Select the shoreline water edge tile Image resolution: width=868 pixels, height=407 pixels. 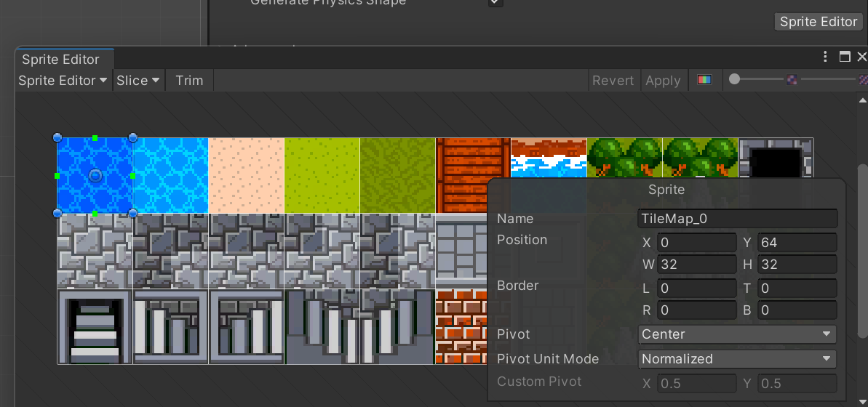point(549,158)
